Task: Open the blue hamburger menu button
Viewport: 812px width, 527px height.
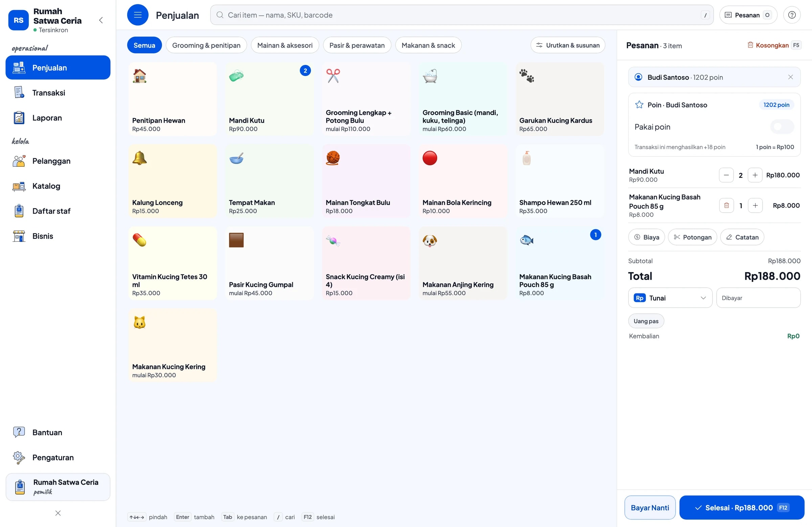Action: [137, 15]
